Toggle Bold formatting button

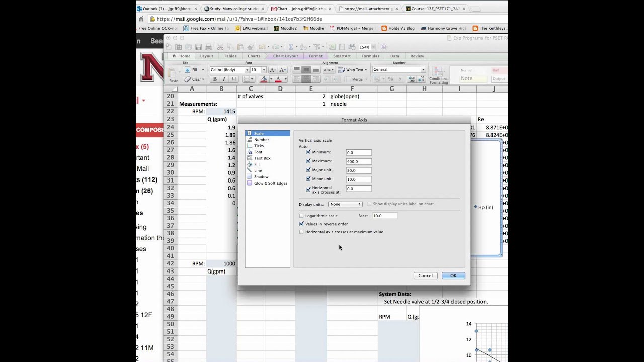point(215,79)
